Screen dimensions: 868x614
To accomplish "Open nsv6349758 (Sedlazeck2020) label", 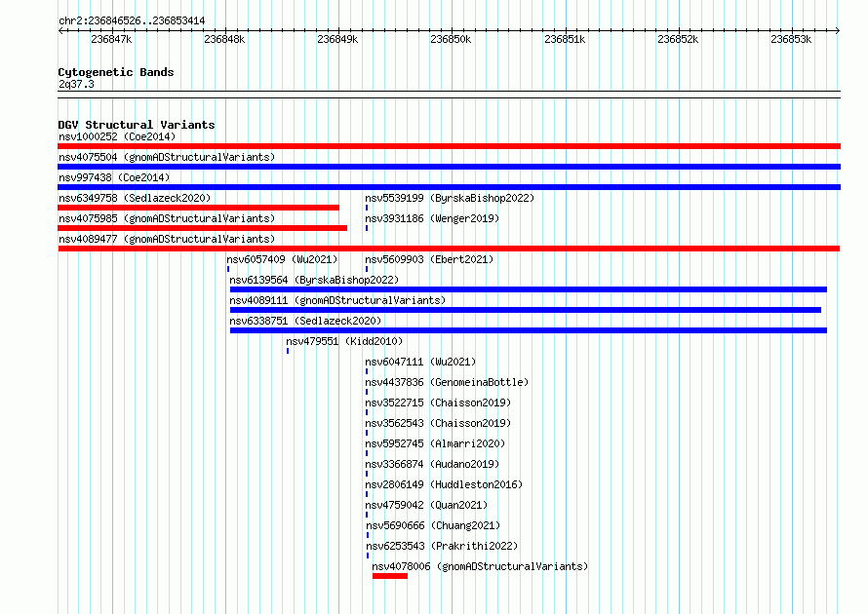I will point(135,198).
